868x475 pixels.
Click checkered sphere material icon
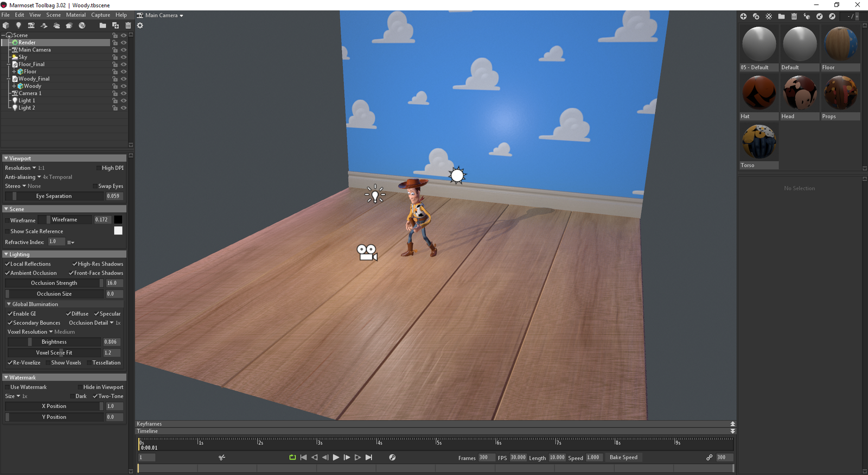click(769, 16)
